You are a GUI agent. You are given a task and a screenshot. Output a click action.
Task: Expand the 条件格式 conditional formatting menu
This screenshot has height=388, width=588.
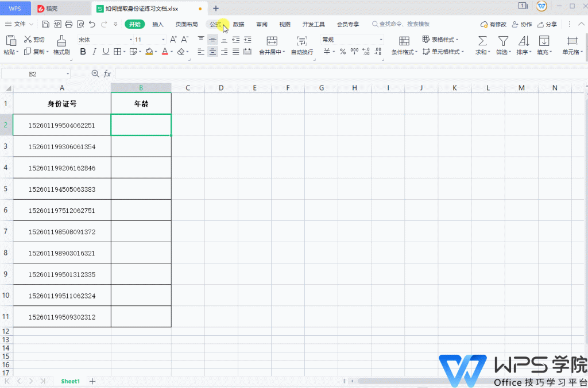405,52
